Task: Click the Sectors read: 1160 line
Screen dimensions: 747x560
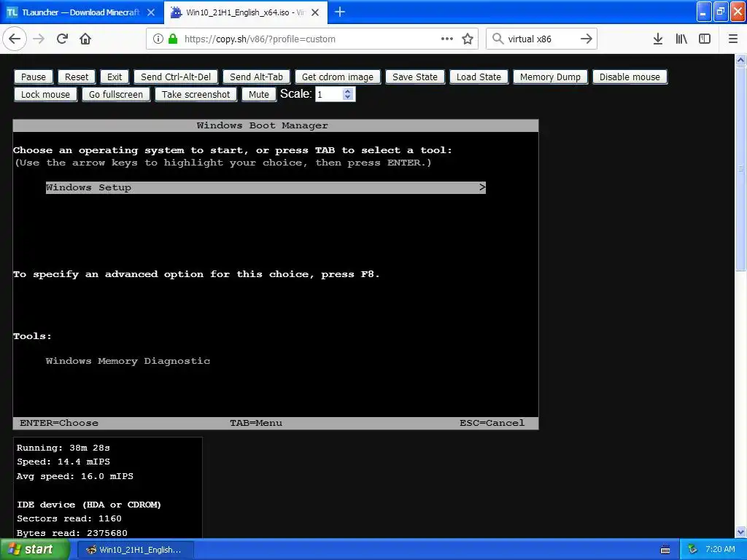Action: (69, 518)
